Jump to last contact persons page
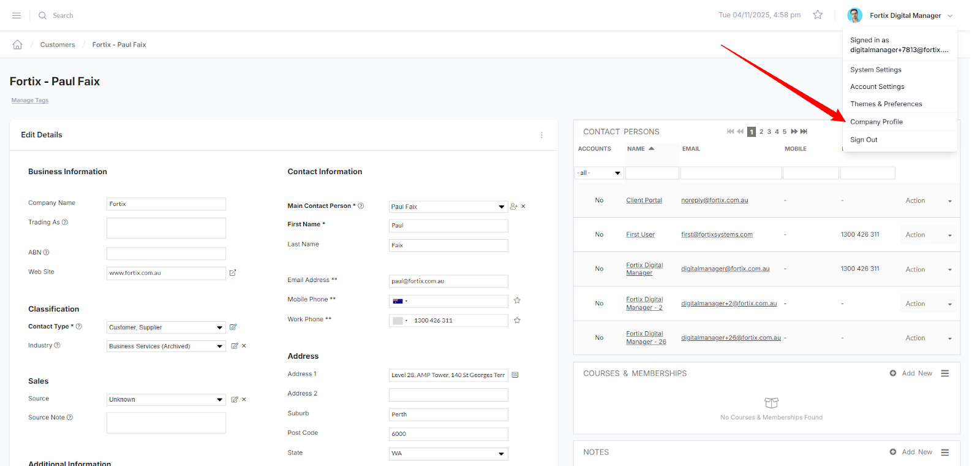 coord(804,131)
